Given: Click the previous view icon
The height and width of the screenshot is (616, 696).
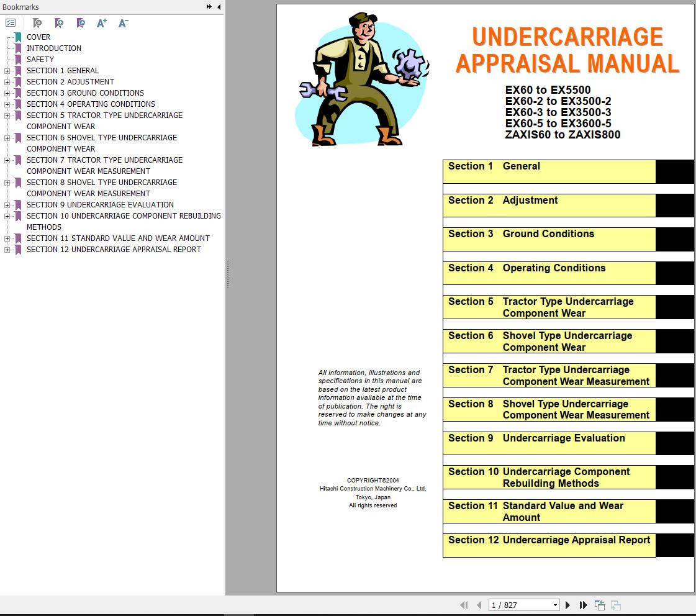Looking at the screenshot, I should (600, 605).
